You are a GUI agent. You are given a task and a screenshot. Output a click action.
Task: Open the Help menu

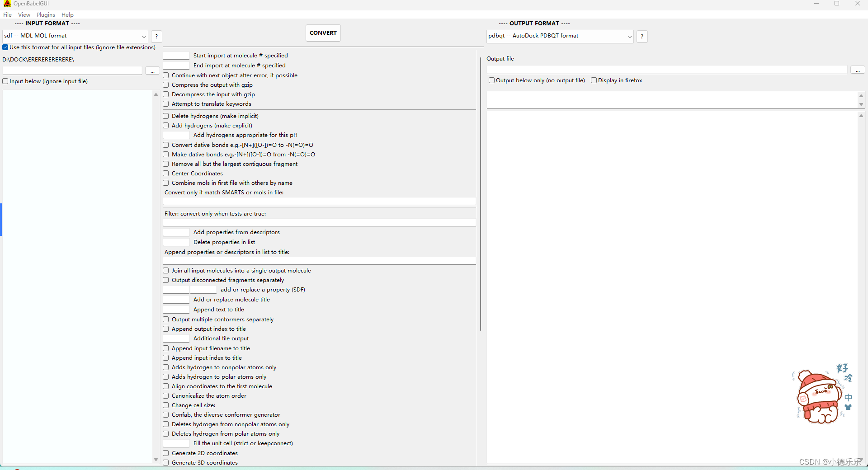[67, 15]
